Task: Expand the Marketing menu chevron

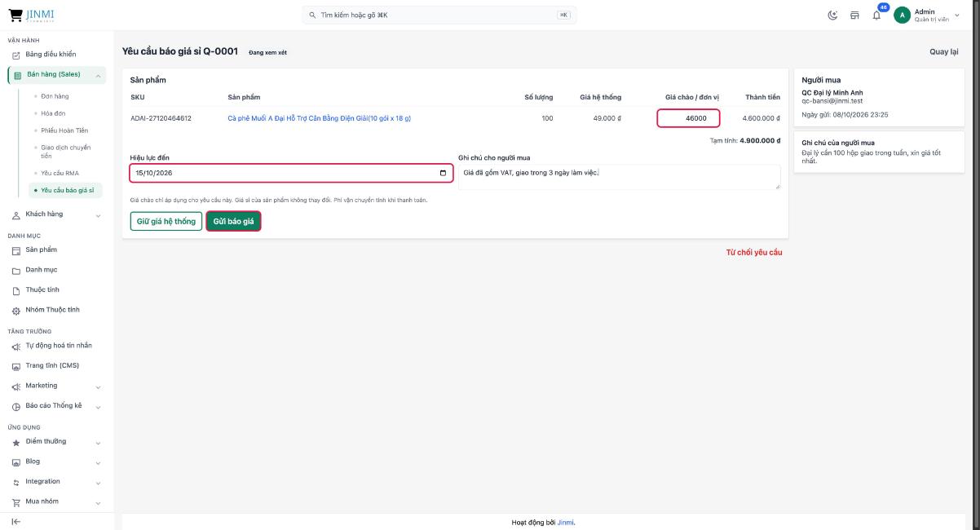Action: pos(99,386)
